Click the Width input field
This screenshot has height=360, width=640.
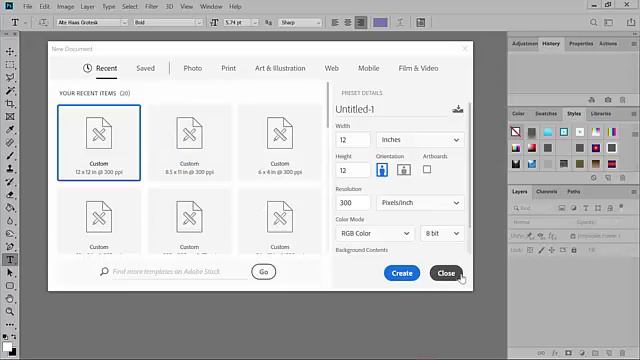point(353,140)
